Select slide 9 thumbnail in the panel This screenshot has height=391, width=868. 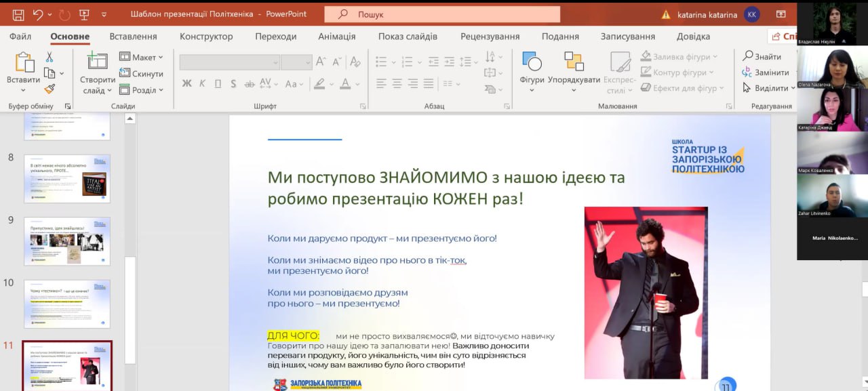(67, 241)
